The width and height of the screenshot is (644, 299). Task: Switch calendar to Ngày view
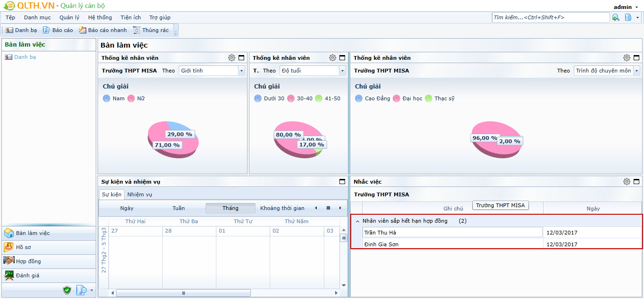click(x=127, y=208)
